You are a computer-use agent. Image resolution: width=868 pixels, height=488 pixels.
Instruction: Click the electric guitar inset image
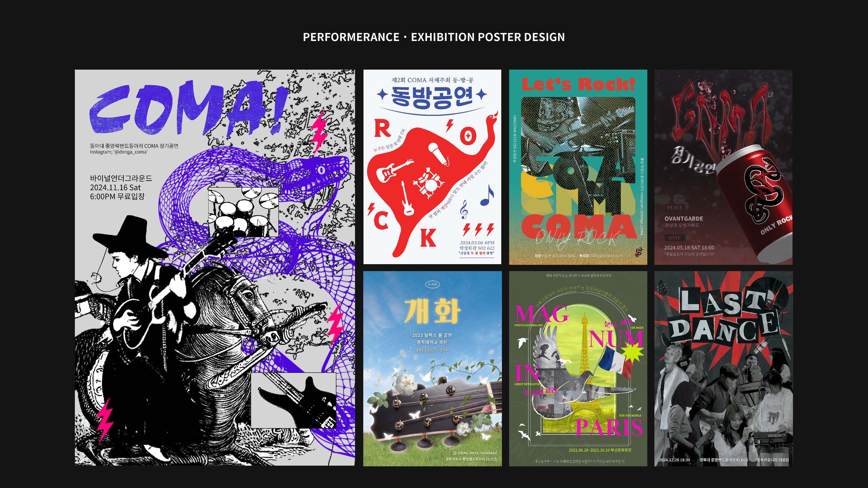[293, 400]
